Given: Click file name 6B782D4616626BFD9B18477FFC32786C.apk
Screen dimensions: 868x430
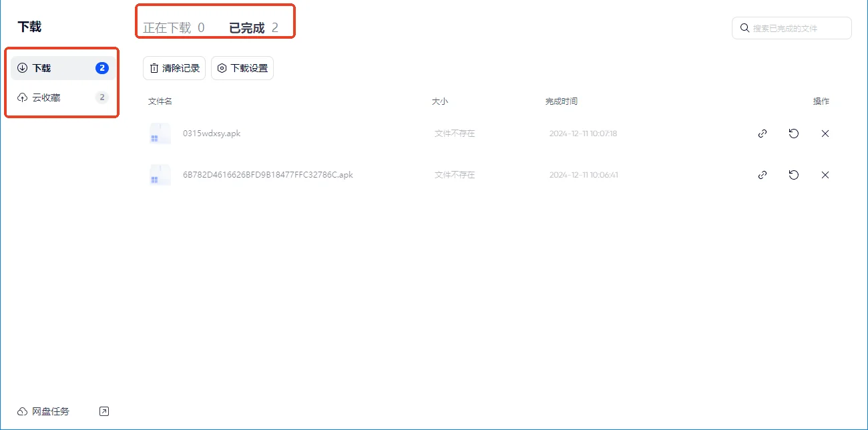Looking at the screenshot, I should click(x=268, y=175).
